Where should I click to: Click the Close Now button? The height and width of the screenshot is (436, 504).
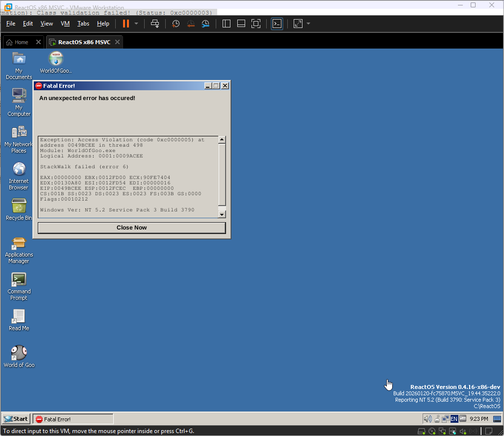coord(131,228)
